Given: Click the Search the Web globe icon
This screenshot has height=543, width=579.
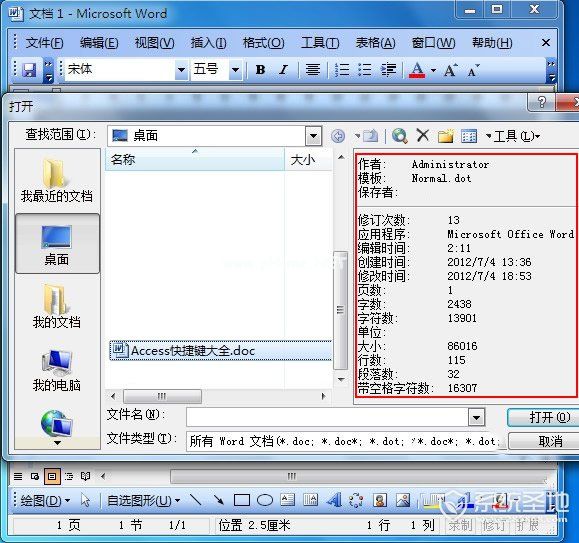Looking at the screenshot, I should pyautogui.click(x=400, y=136).
